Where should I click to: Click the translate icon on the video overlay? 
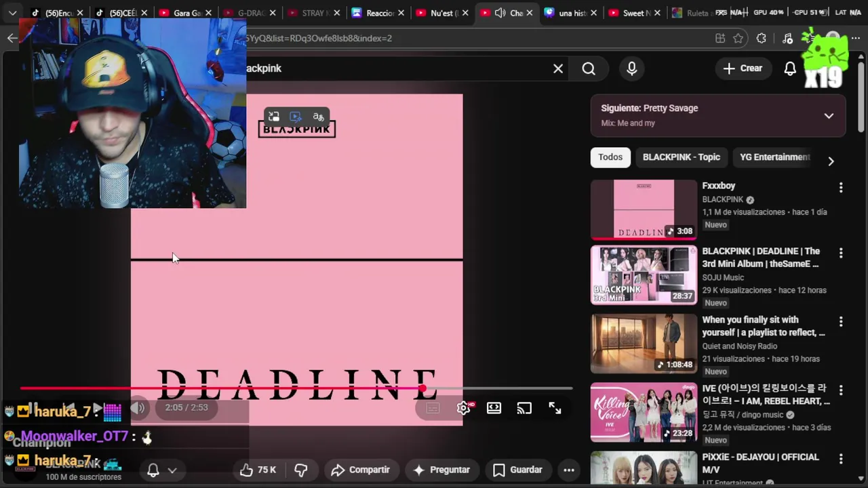pos(318,117)
